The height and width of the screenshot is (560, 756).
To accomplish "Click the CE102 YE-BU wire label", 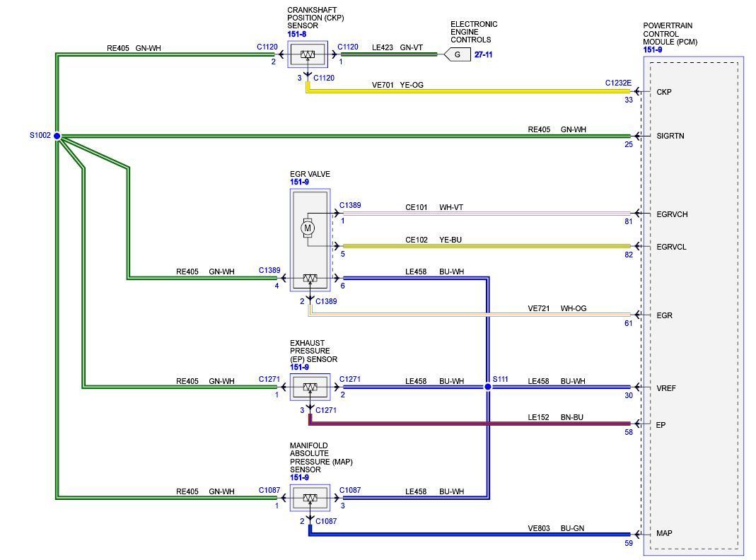I will tap(433, 240).
